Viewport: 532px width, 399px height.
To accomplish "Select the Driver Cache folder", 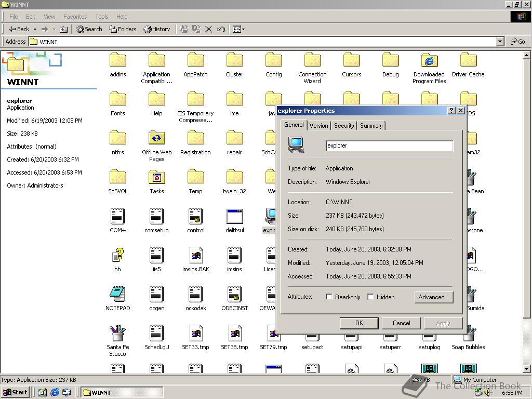I will point(468,65).
